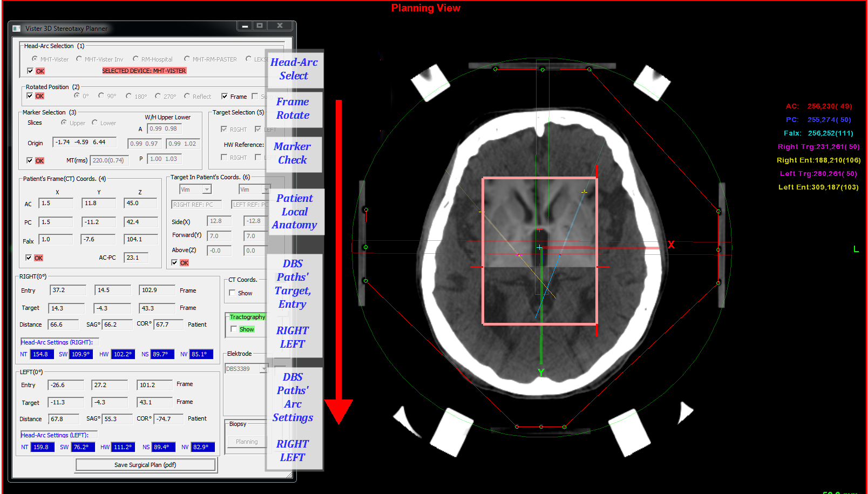The image size is (868, 494).
Task: Choose the Reflect rotation option
Action: coord(187,96)
